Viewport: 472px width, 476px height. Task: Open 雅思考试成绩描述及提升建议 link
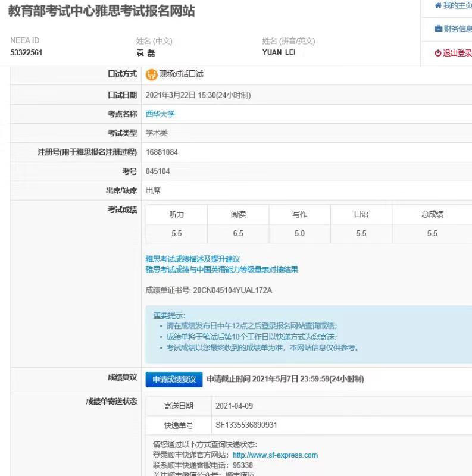[x=193, y=259]
